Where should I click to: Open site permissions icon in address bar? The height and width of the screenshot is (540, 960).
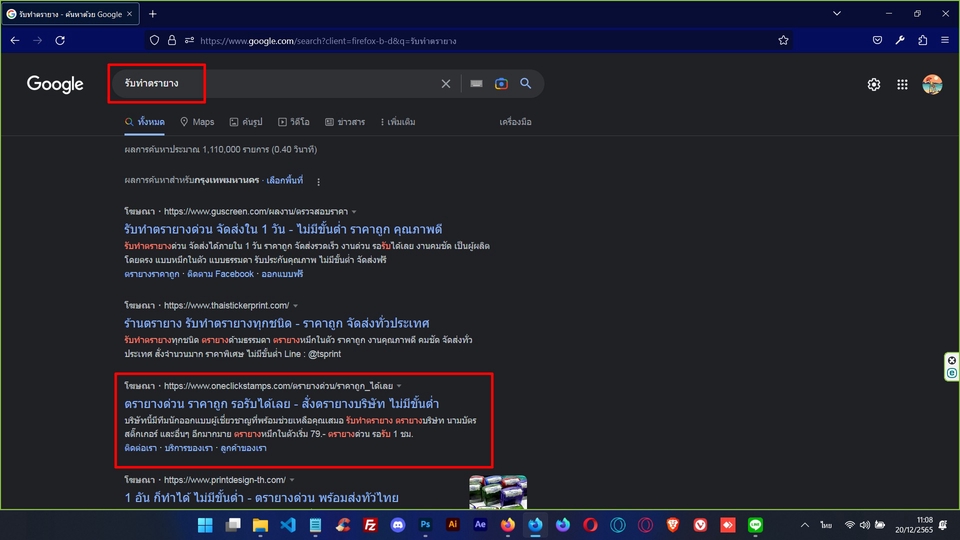point(189,40)
